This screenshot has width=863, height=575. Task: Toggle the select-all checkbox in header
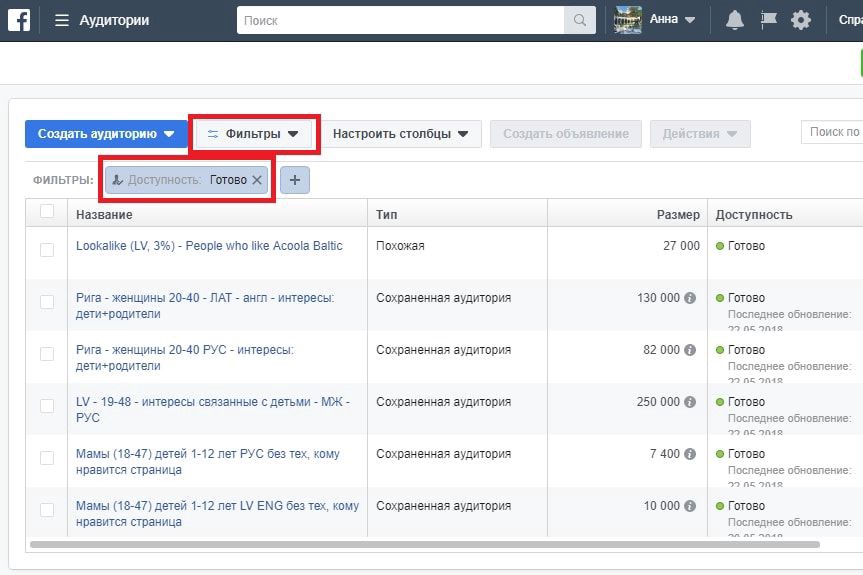pyautogui.click(x=47, y=211)
